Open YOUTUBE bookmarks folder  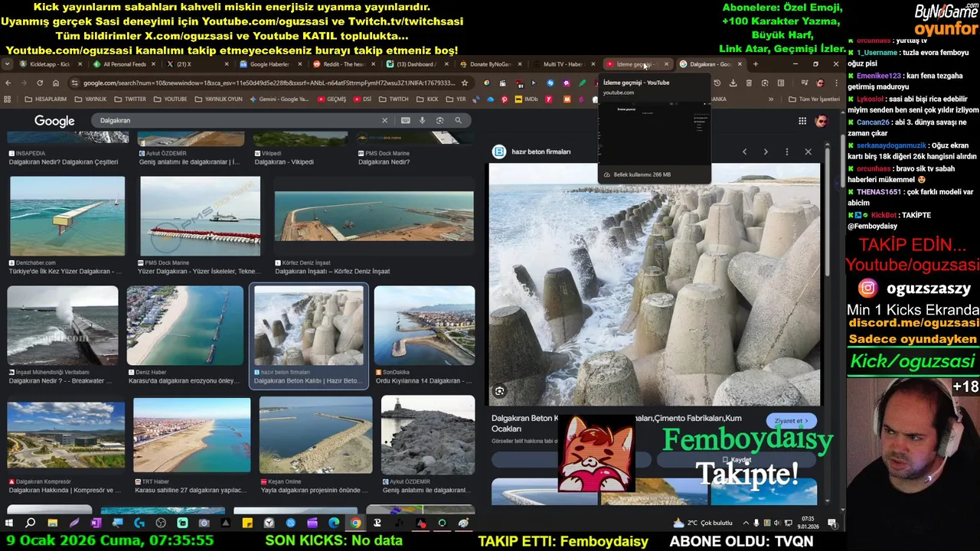170,99
